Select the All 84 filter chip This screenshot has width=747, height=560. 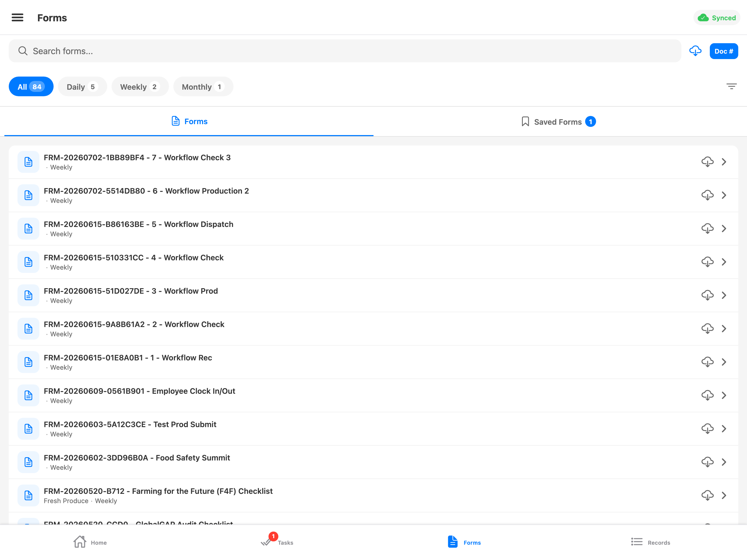pyautogui.click(x=31, y=87)
